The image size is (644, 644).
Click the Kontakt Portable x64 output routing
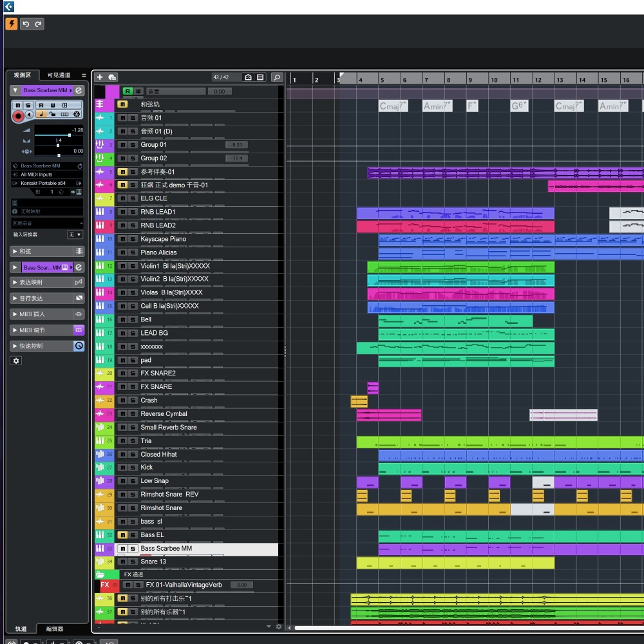44,183
